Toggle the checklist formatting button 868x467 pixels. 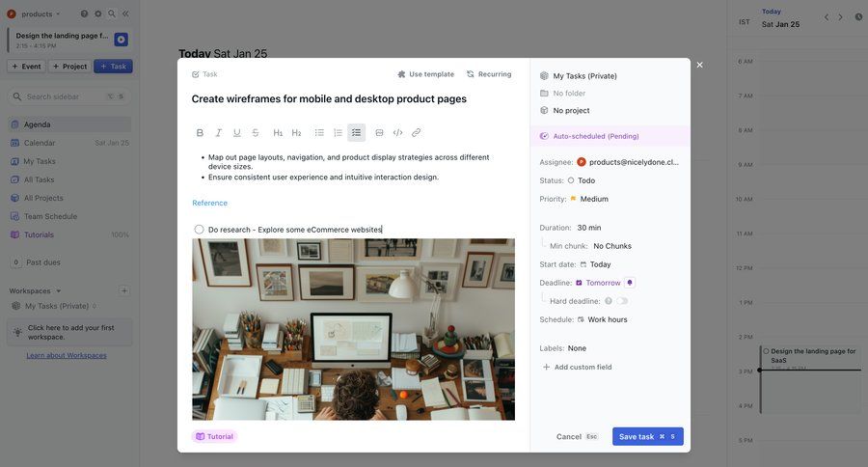point(357,132)
